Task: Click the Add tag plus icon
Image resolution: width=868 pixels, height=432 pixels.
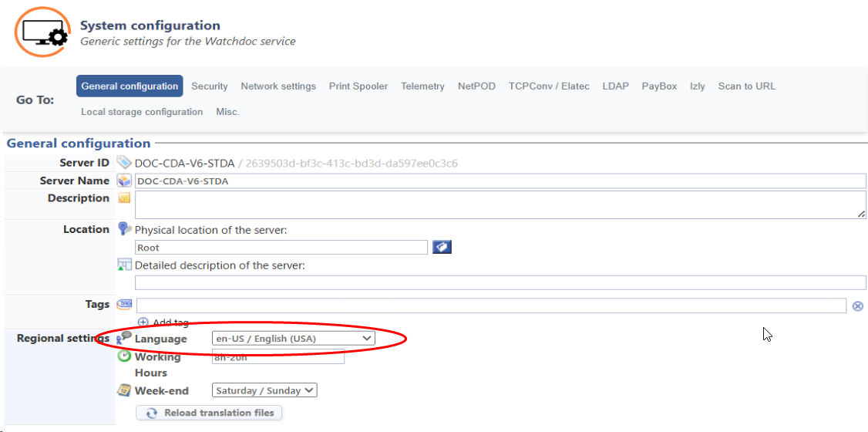Action: tap(143, 322)
